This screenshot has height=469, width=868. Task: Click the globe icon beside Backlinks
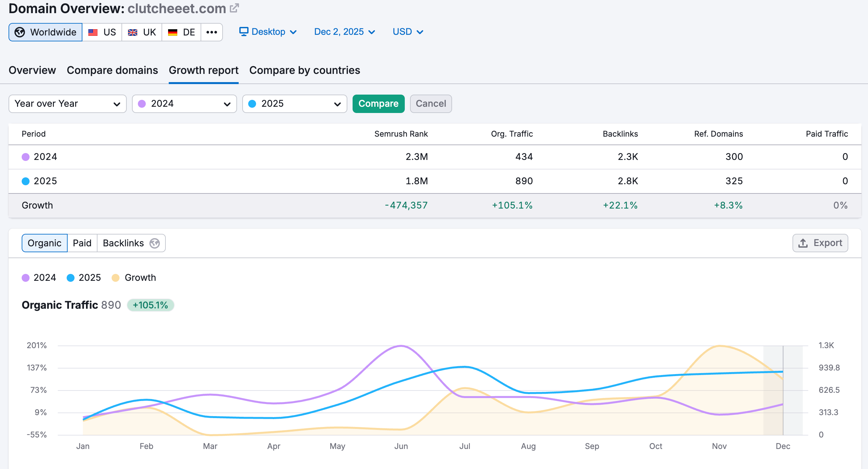[155, 243]
